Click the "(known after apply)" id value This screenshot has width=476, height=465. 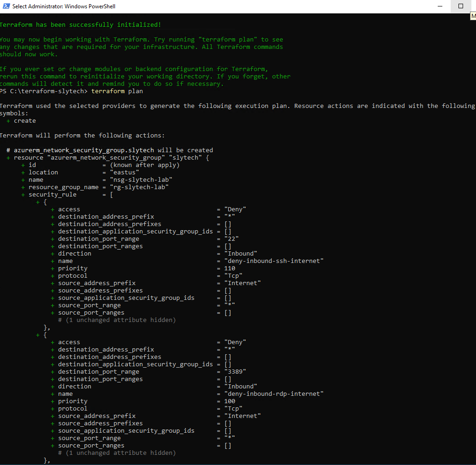click(145, 165)
